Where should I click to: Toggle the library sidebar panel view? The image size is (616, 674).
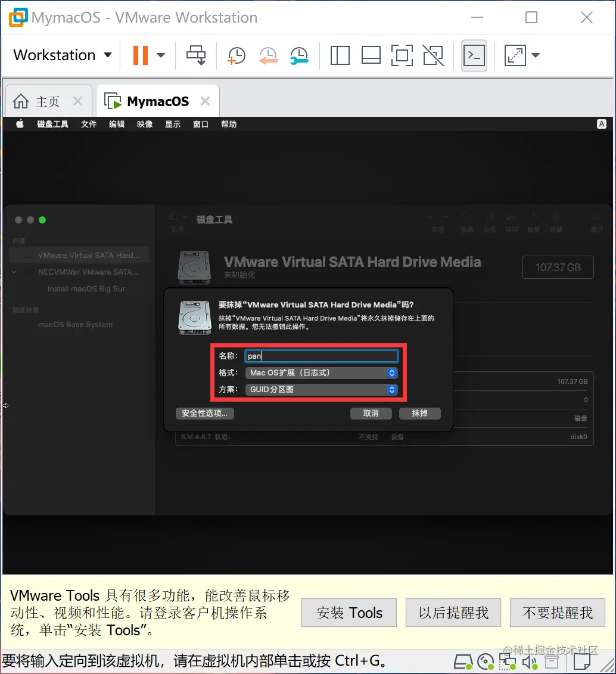click(x=340, y=55)
